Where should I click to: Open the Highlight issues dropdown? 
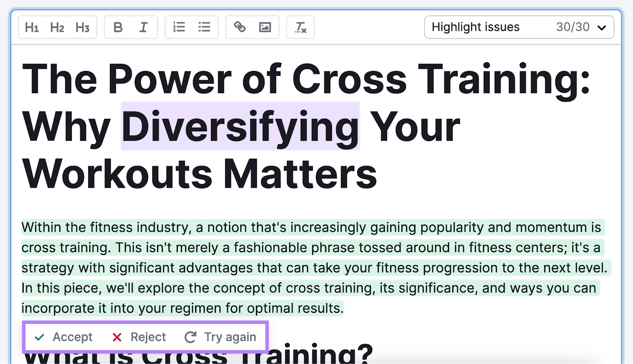(x=519, y=27)
